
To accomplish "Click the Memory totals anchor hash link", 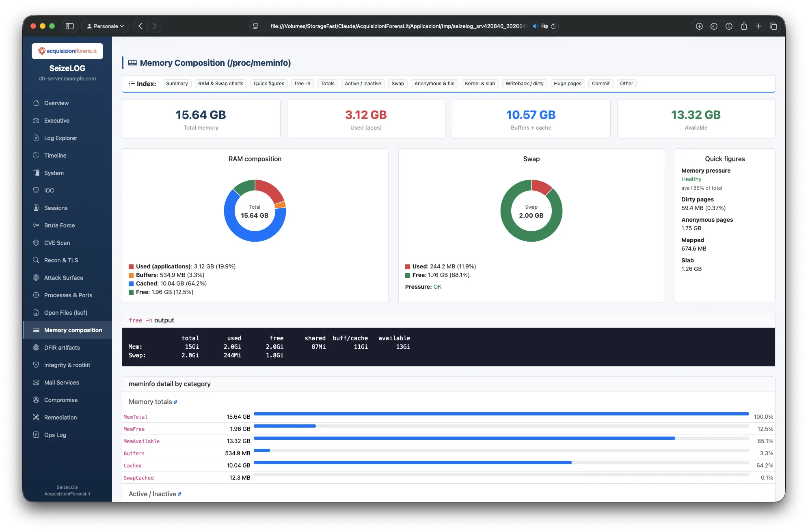I will click(175, 402).
